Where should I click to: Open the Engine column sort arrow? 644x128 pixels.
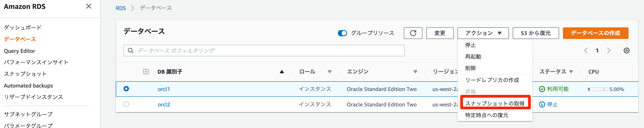click(x=415, y=72)
